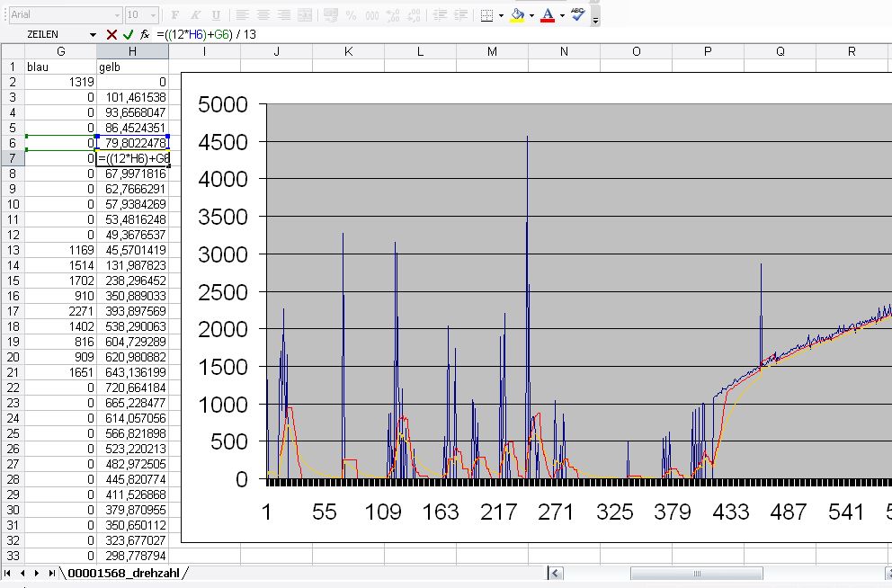Viewport: 892px width, 588px height.
Task: Open the function name box dropdown
Action: coord(93,34)
